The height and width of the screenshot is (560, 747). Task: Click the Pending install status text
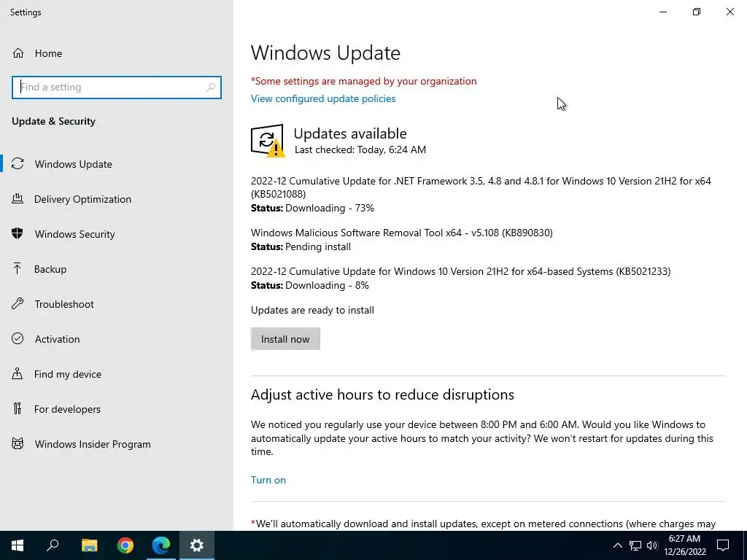301,246
